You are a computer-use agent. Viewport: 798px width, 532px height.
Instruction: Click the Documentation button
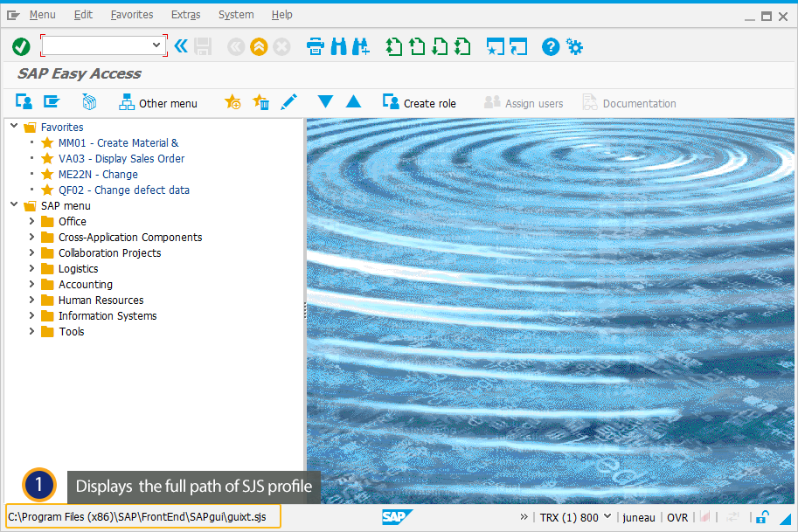point(629,103)
